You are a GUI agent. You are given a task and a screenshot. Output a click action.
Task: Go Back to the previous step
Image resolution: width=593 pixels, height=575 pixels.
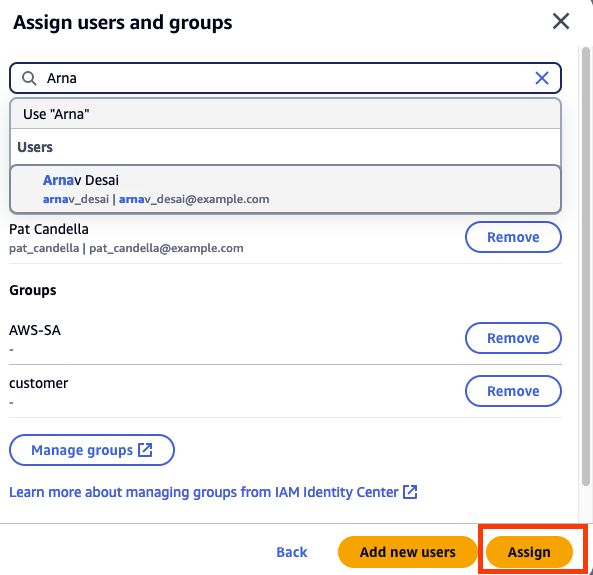coord(292,552)
